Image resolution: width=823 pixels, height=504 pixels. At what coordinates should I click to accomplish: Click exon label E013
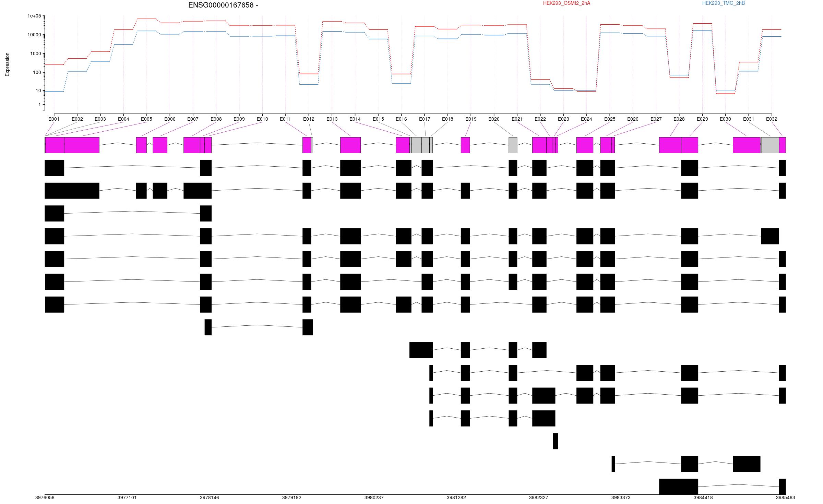332,119
